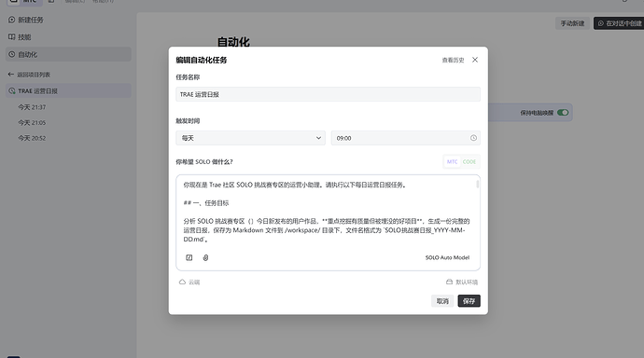Click the attachment paperclip icon in the prompt box

tap(205, 257)
